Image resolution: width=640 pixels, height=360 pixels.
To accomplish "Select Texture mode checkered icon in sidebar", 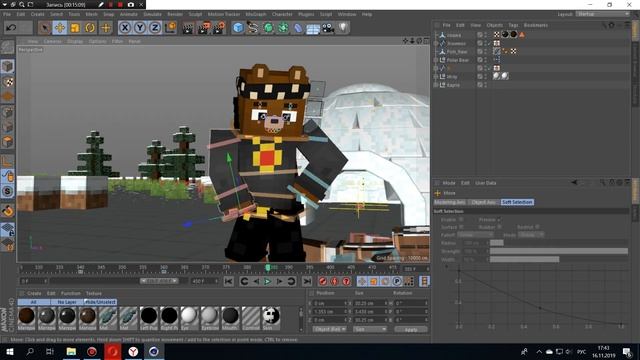I will click(x=8, y=82).
